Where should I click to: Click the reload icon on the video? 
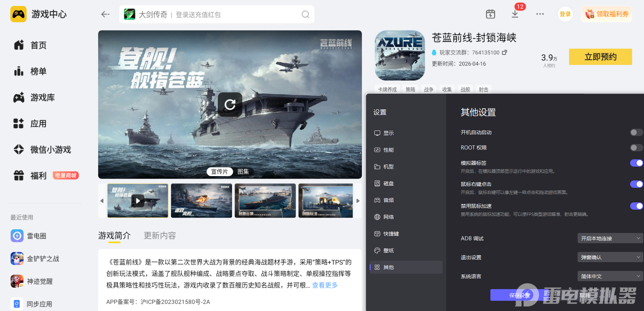(230, 105)
